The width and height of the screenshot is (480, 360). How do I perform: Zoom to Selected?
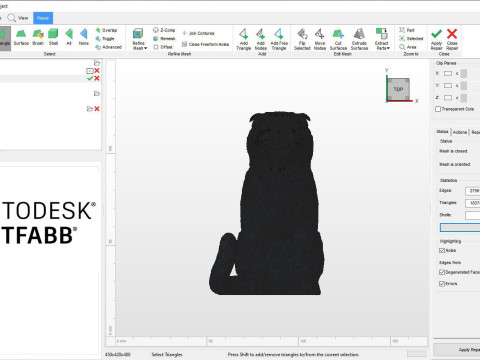coord(411,39)
